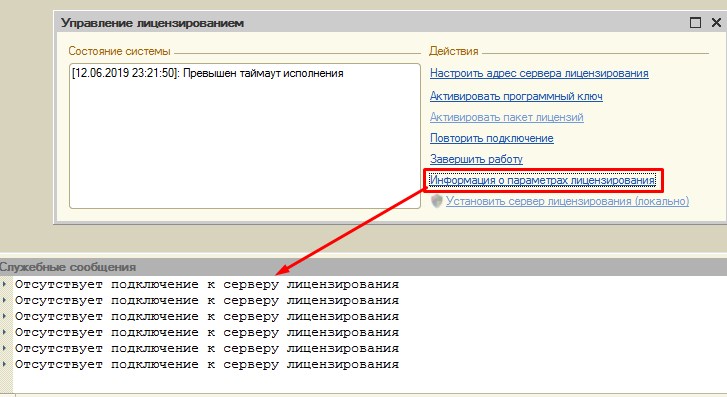
Task: Click the "Состояние системы" group label
Action: tap(119, 51)
